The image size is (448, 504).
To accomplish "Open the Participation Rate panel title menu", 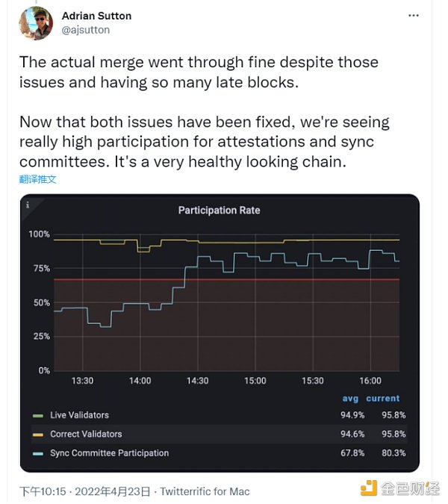I will [x=220, y=211].
